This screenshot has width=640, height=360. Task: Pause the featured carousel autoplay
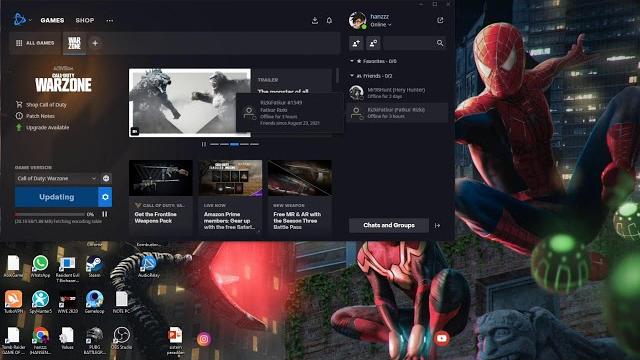pyautogui.click(x=204, y=144)
